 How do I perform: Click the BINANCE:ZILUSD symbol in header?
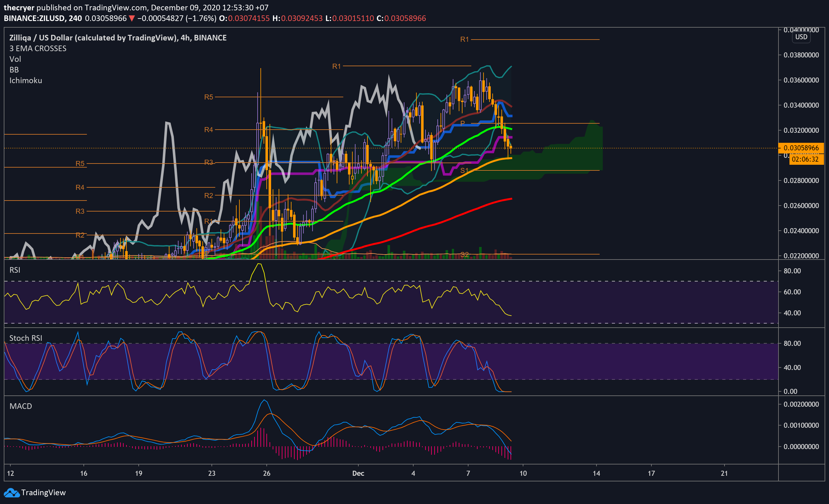point(35,18)
